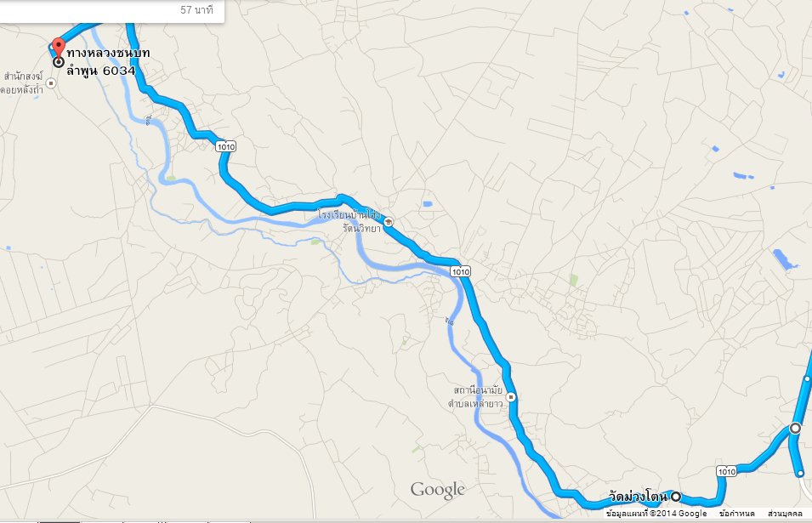Click the red destination pin marker
This screenshot has height=523, width=812.
pos(59,47)
